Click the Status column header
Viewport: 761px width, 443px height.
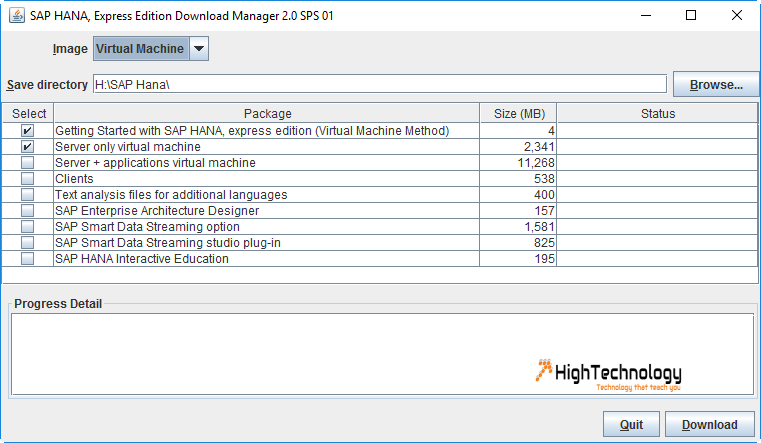coord(657,114)
